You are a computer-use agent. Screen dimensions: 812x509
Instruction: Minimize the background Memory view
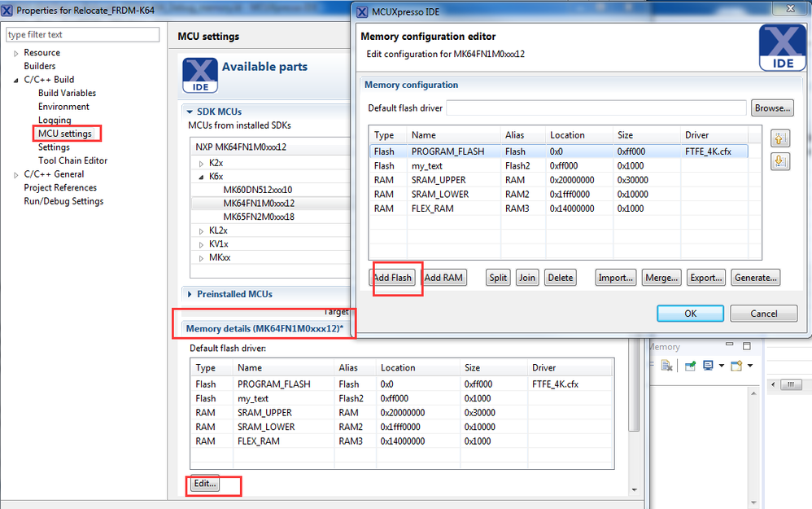730,344
